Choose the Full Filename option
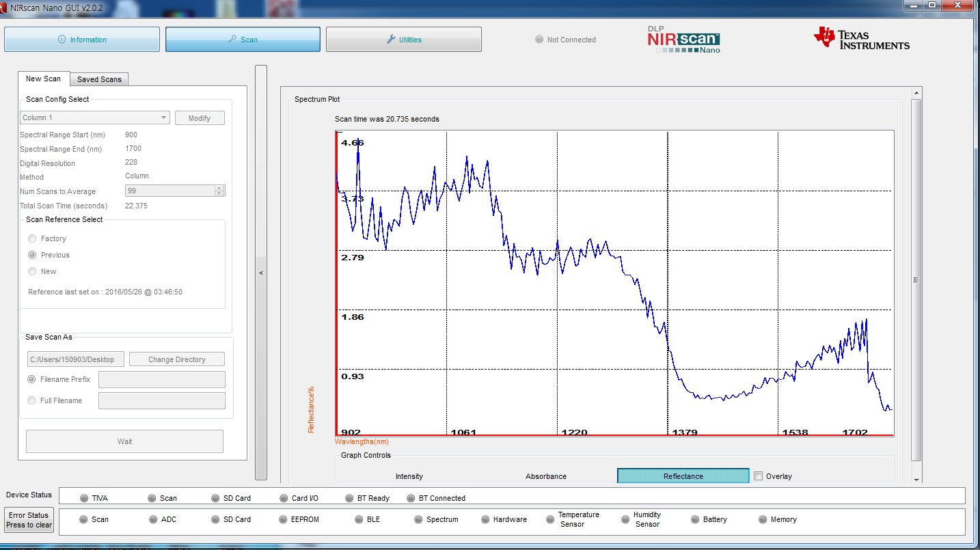 pos(31,400)
